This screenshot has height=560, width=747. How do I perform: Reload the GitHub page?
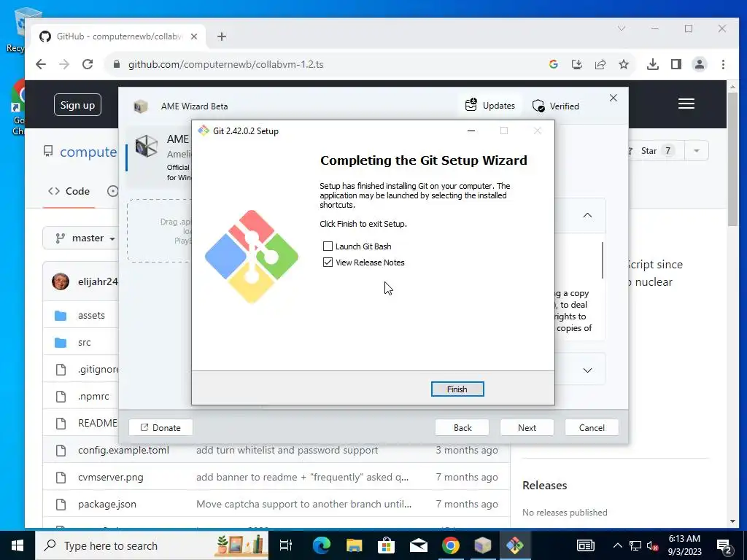88,64
